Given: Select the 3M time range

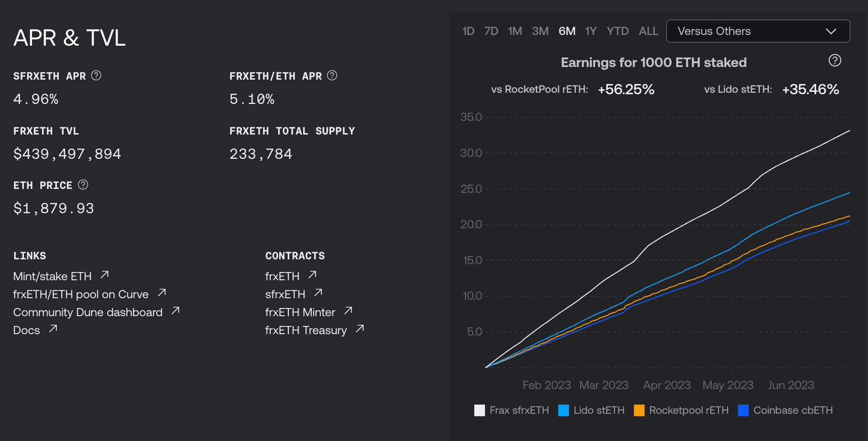Looking at the screenshot, I should 540,31.
